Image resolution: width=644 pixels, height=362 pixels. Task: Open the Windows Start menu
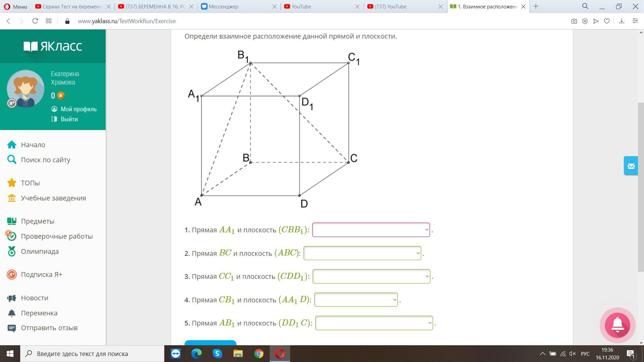tap(10, 354)
